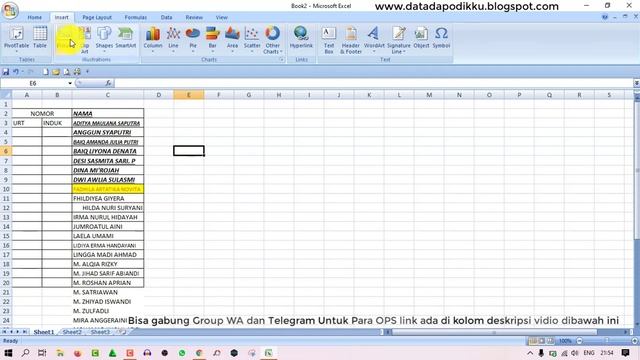Switch to the Page Layout tab
The width and height of the screenshot is (640, 360).
(97, 18)
